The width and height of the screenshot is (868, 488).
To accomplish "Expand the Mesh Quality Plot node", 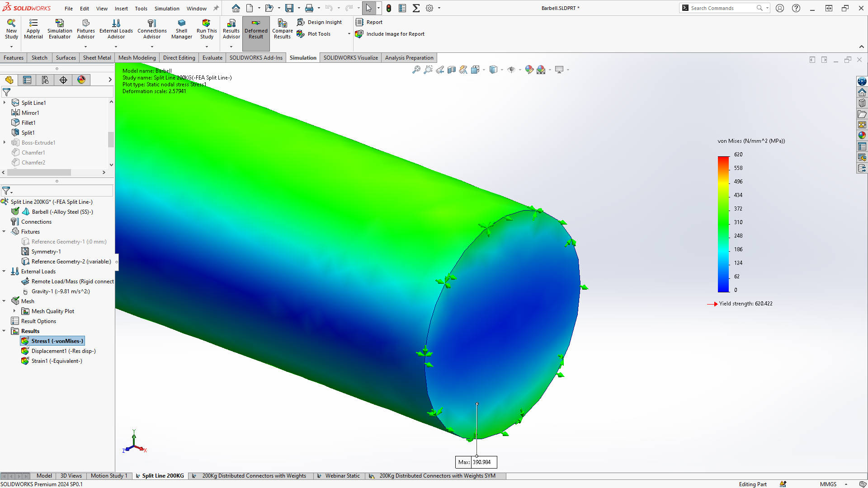I will [x=14, y=311].
